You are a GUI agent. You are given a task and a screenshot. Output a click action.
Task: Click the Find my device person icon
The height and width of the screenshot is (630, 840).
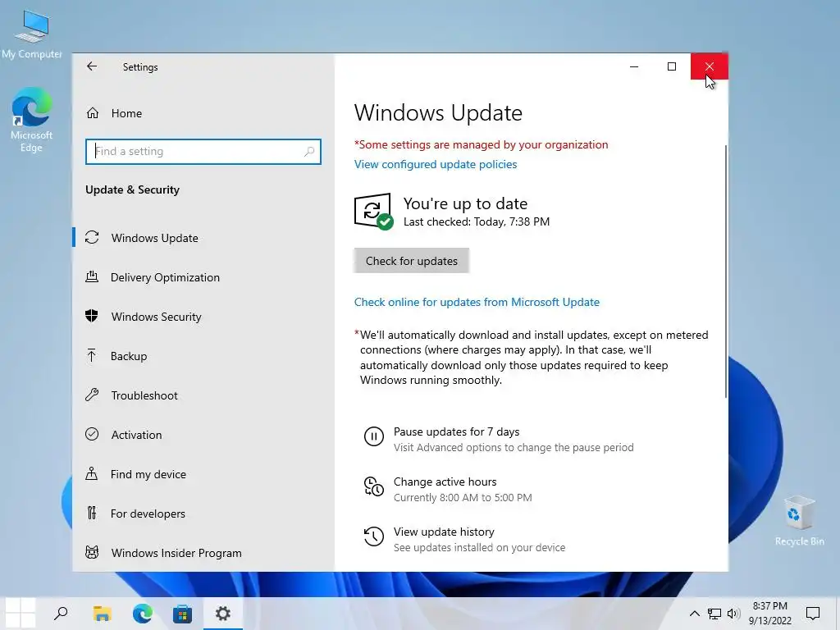tap(92, 473)
